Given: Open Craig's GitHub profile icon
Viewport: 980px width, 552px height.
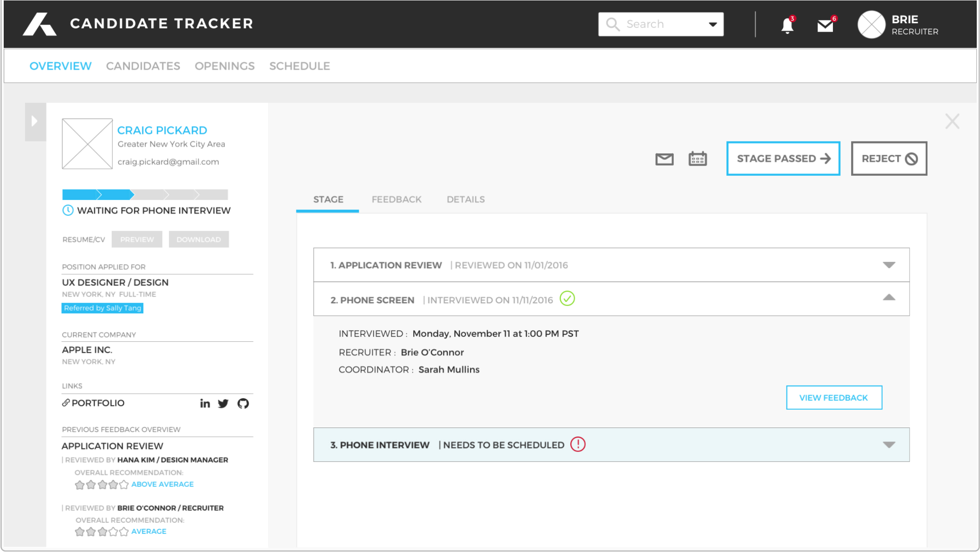Looking at the screenshot, I should pyautogui.click(x=243, y=404).
